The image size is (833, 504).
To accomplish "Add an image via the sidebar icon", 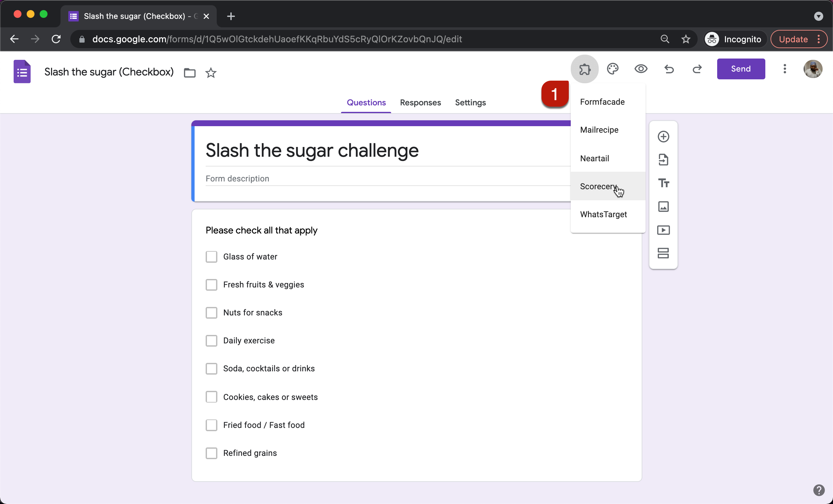I will [663, 206].
